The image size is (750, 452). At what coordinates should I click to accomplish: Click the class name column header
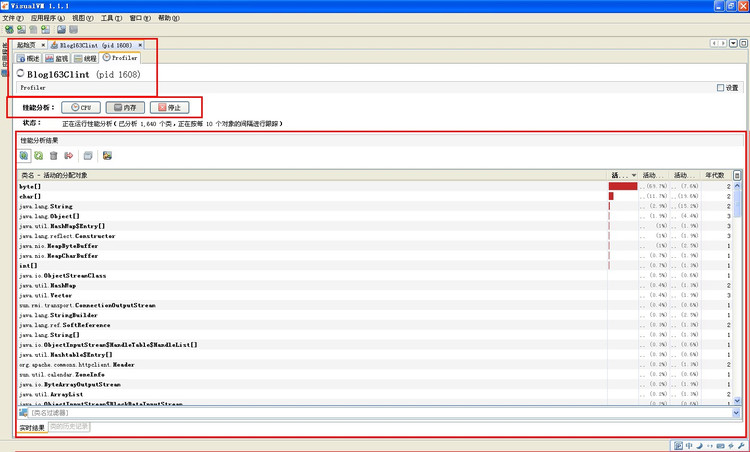pos(312,176)
